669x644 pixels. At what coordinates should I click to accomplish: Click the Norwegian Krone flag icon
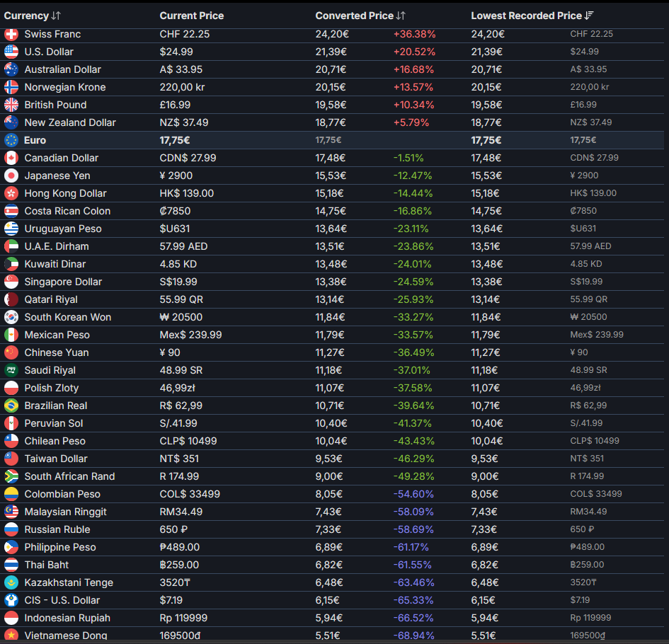point(11,87)
